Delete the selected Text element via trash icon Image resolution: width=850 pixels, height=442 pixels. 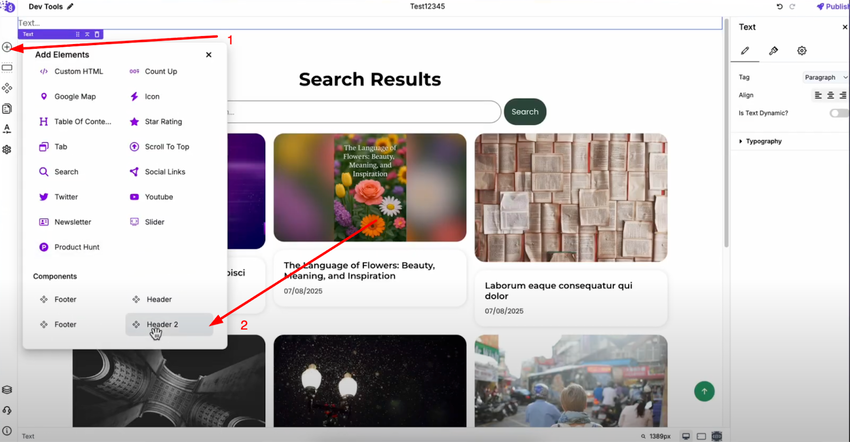(97, 34)
